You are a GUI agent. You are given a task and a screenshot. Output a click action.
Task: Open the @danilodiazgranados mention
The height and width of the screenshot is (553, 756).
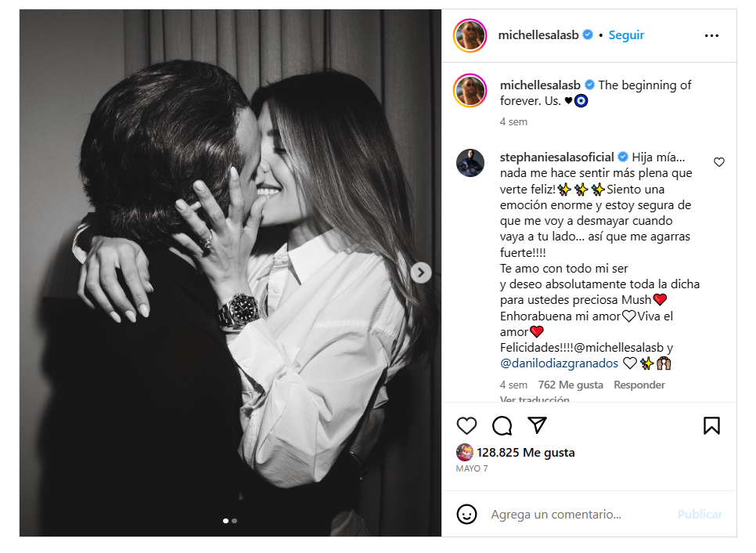pyautogui.click(x=559, y=363)
